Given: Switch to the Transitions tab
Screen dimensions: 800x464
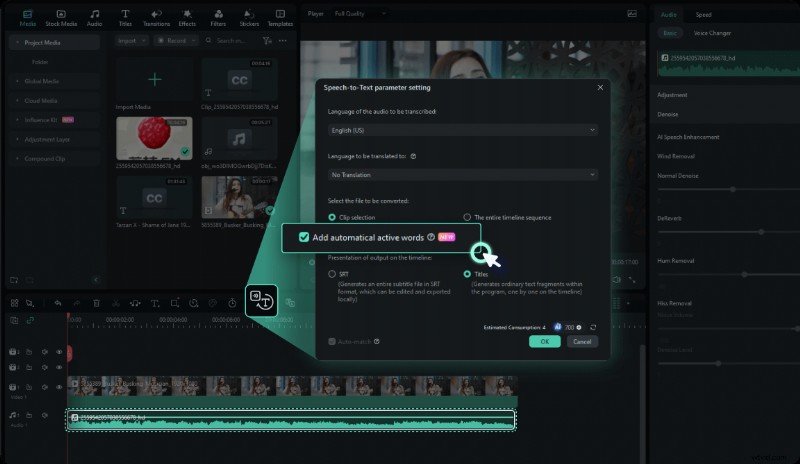Looking at the screenshot, I should [x=156, y=15].
